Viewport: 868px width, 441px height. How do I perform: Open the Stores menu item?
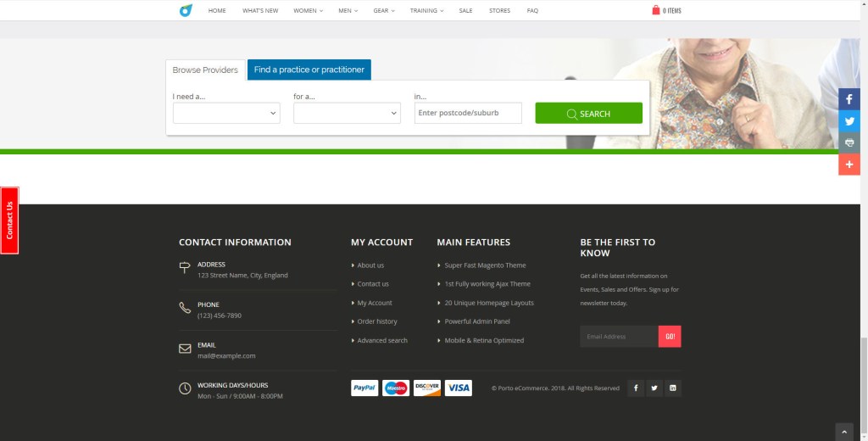(500, 10)
